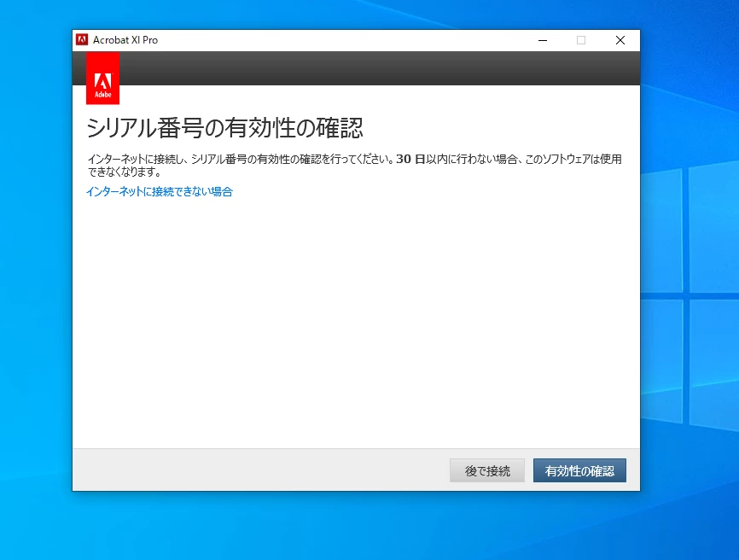Open the インターネットに接続できない場合 link
Image resolution: width=739 pixels, height=560 pixels.
click(160, 191)
